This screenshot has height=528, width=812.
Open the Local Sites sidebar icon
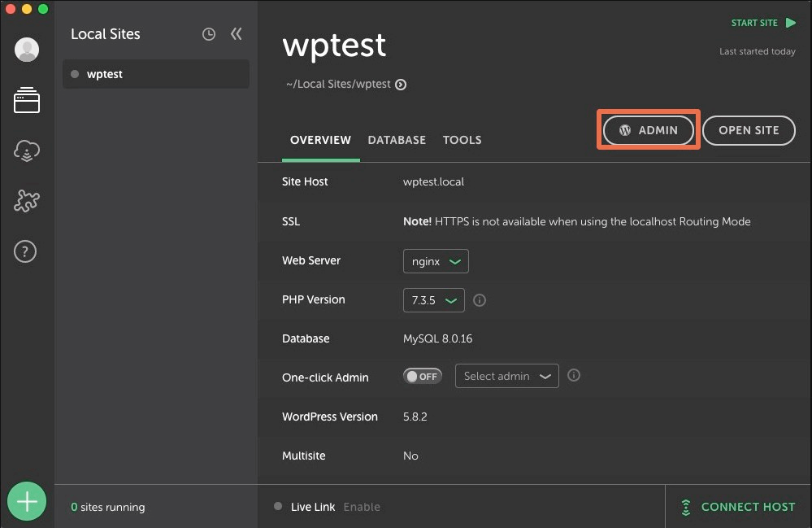(26, 99)
